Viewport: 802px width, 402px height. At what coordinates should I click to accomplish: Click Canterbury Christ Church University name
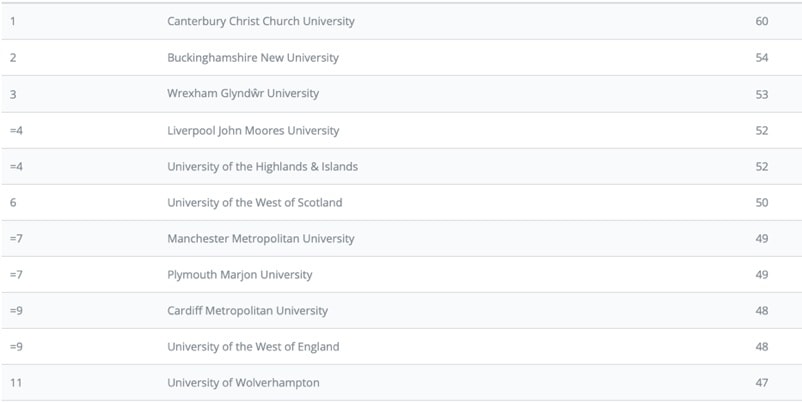[260, 21]
